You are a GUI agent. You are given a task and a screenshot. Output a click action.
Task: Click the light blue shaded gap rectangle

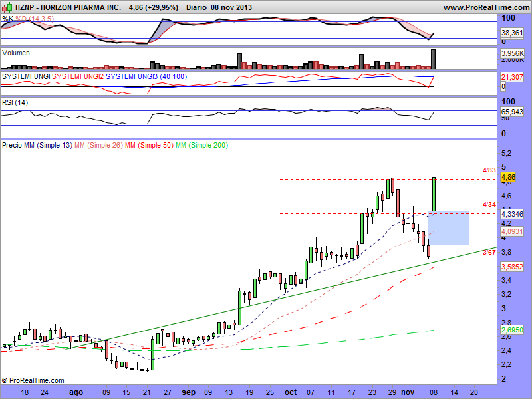[x=449, y=228]
